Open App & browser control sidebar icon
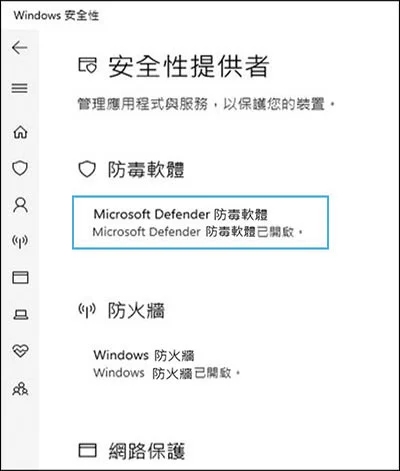 pyautogui.click(x=20, y=277)
